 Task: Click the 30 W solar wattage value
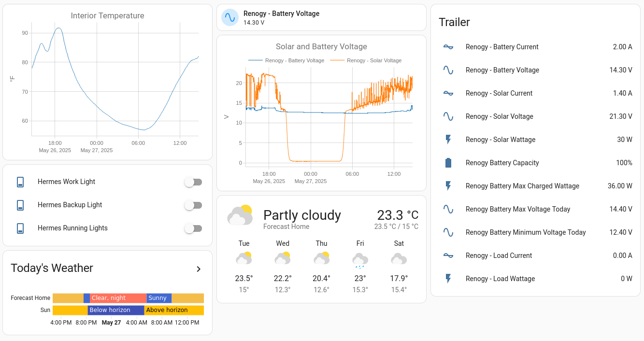click(x=625, y=140)
